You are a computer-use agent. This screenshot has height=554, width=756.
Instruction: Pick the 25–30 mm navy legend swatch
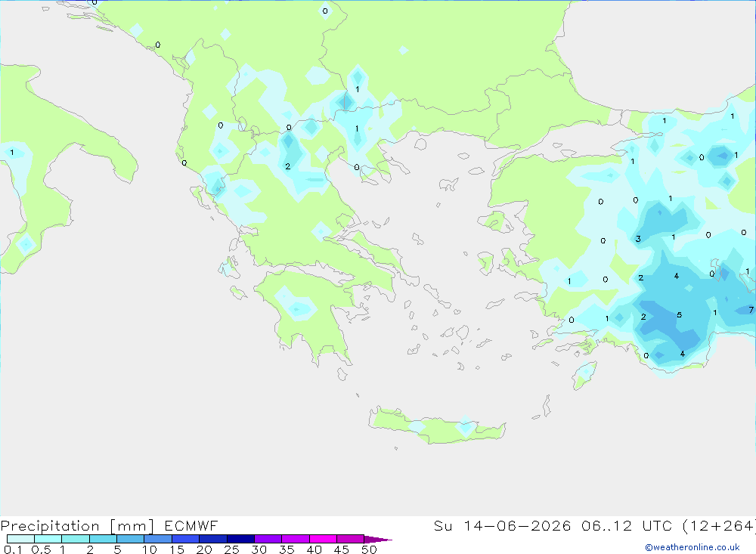[240, 539]
